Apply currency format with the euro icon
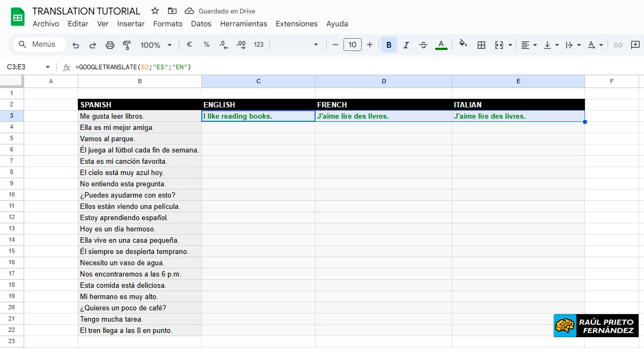Image resolution: width=644 pixels, height=349 pixels. click(189, 45)
